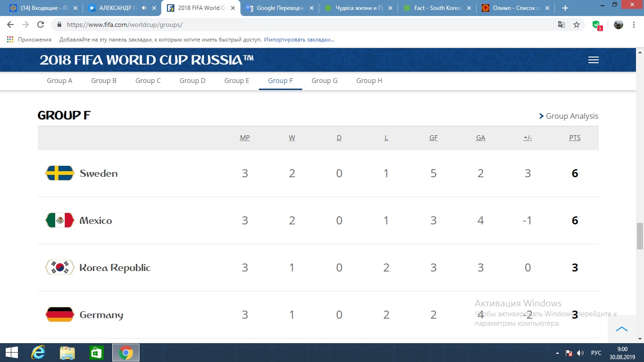Reload the FIFA groups page
The height and width of the screenshot is (362, 644).
(41, 25)
